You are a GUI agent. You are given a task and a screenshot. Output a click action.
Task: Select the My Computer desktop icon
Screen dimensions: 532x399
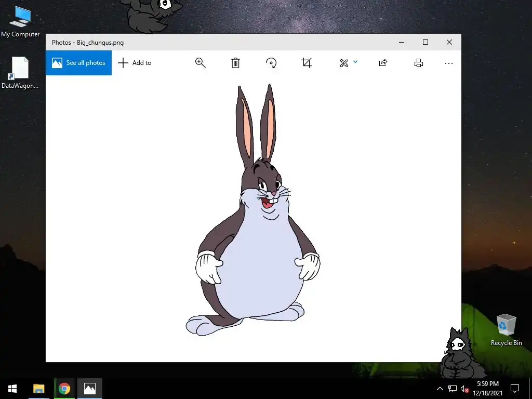tap(20, 21)
